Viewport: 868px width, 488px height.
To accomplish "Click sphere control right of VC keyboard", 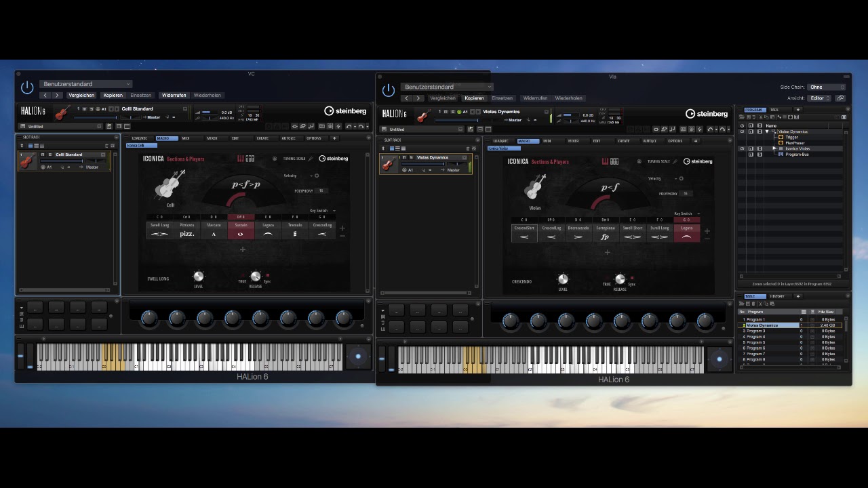I will pyautogui.click(x=359, y=356).
